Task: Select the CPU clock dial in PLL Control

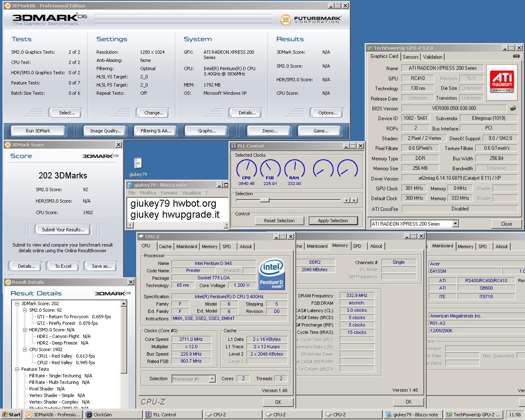Action: (x=246, y=169)
